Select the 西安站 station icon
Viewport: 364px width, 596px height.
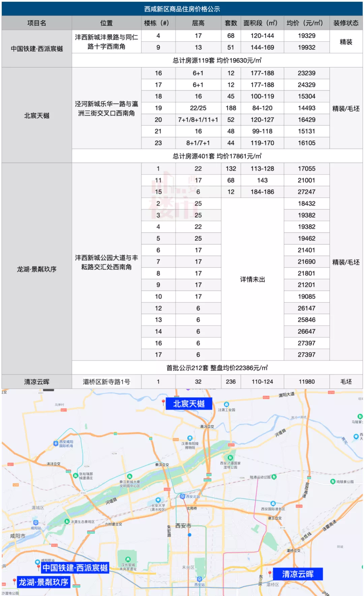point(199,579)
